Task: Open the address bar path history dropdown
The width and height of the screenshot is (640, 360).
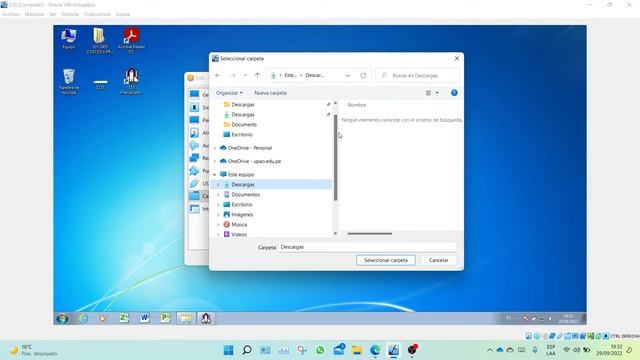Action: [347, 76]
